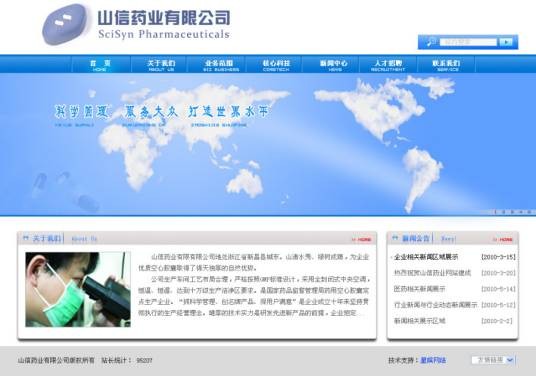Click the banner slogan calligraphy text

tap(162, 112)
